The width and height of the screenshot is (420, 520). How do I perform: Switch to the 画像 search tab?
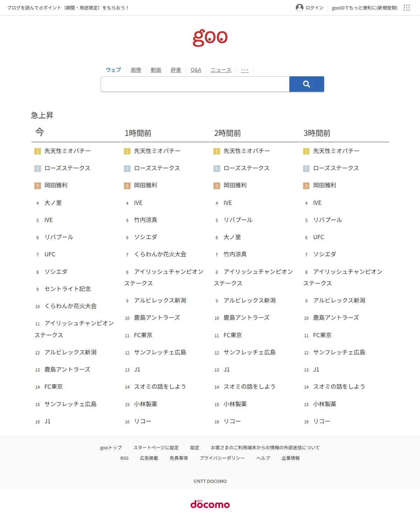136,70
